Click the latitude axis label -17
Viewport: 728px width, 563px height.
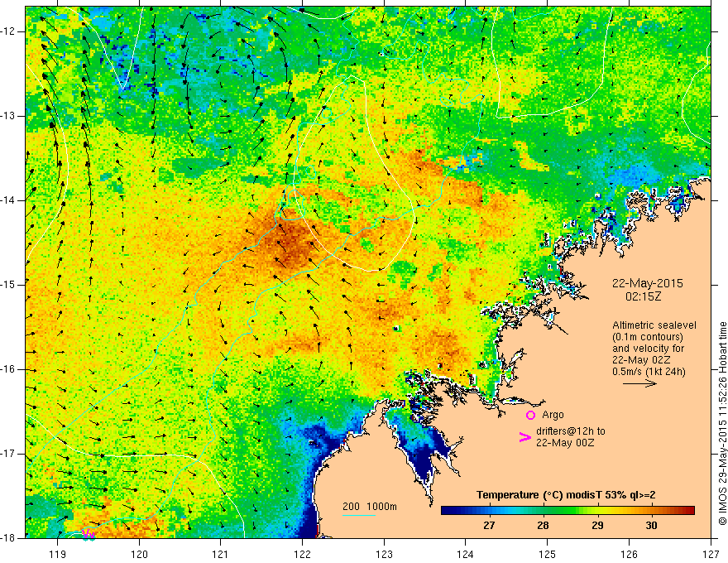pyautogui.click(x=8, y=454)
